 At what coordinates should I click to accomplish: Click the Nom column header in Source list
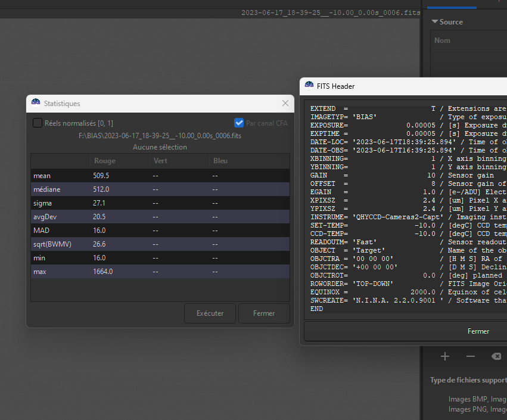pos(443,41)
